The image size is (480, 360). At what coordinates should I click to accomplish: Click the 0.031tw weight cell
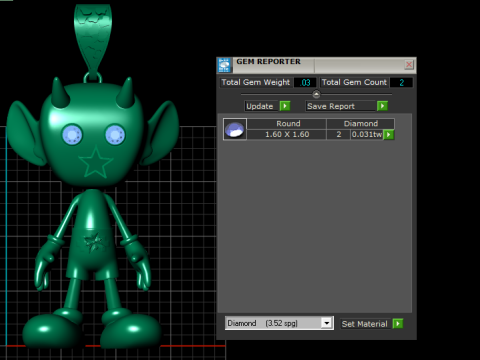367,134
